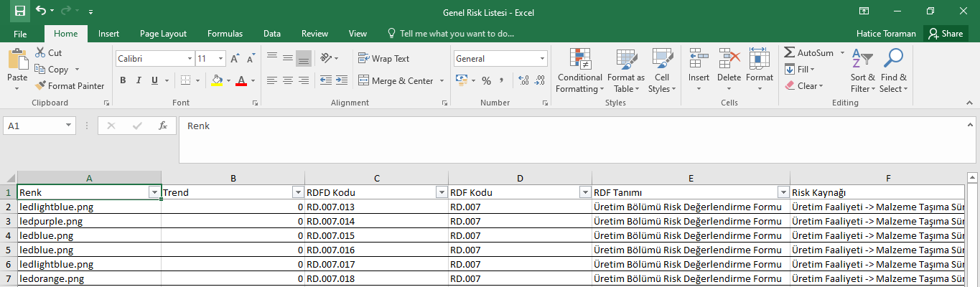Apply the yellow fill color swatch
The height and width of the screenshot is (287, 980).
[216, 81]
